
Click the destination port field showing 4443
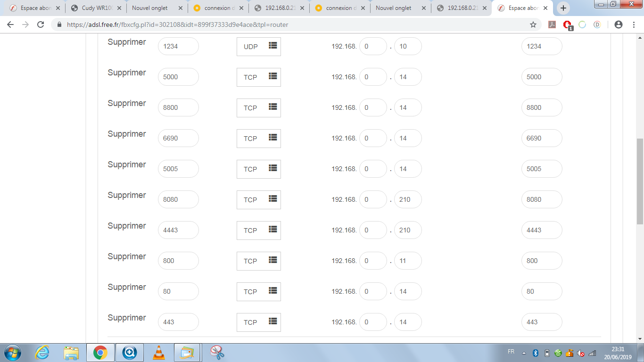click(x=542, y=230)
